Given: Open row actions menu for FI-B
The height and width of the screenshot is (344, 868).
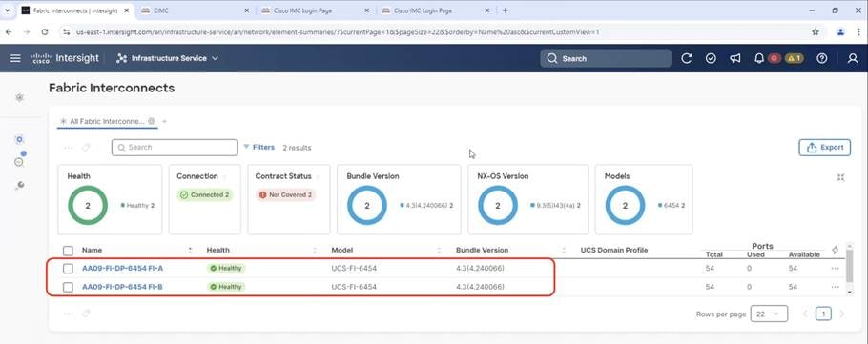Looking at the screenshot, I should coord(835,287).
